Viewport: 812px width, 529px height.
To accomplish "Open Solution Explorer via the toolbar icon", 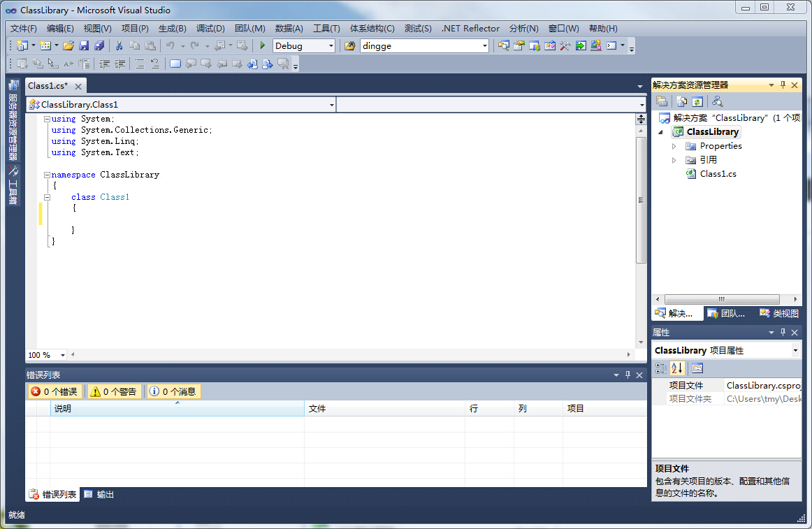I will pyautogui.click(x=503, y=45).
